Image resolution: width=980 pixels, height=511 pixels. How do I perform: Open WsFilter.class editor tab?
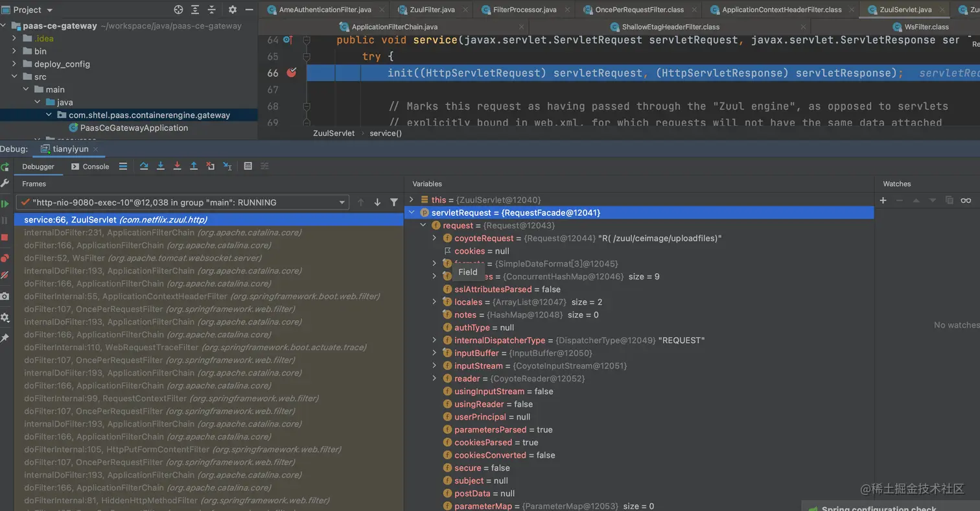[921, 27]
